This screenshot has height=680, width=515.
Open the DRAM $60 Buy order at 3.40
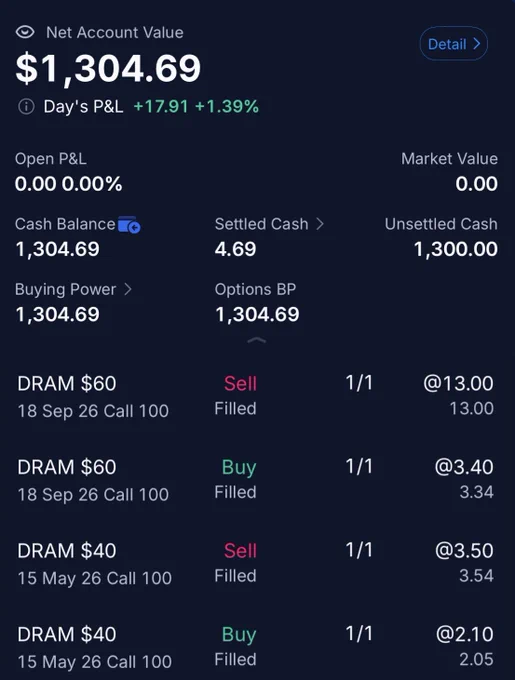256,480
